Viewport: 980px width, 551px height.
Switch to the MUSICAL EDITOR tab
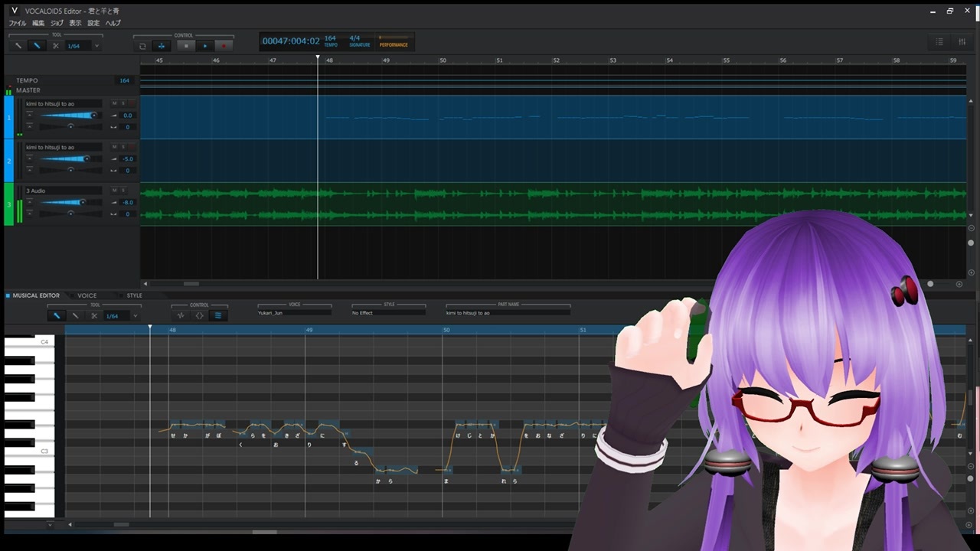(36, 295)
